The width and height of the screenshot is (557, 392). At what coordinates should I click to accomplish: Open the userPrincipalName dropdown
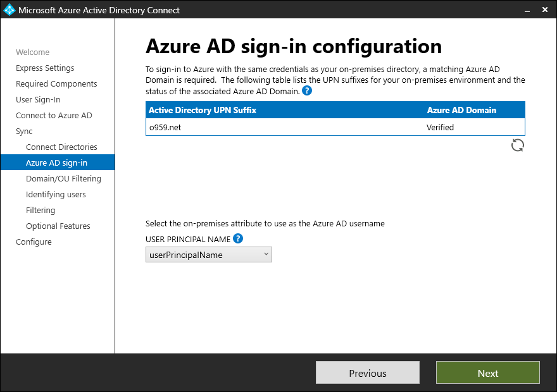tap(209, 255)
